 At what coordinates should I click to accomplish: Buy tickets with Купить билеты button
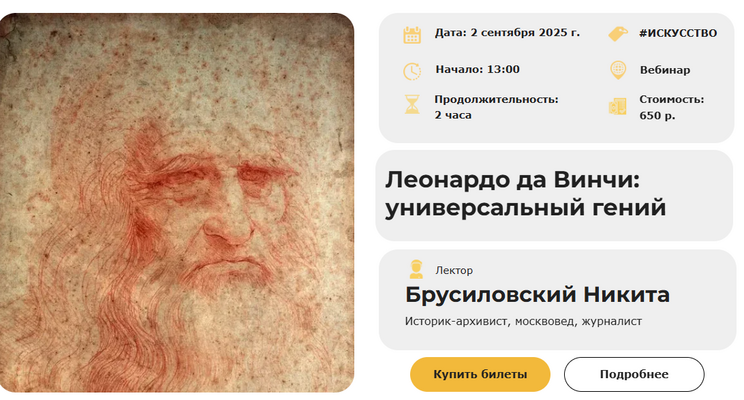click(x=480, y=374)
